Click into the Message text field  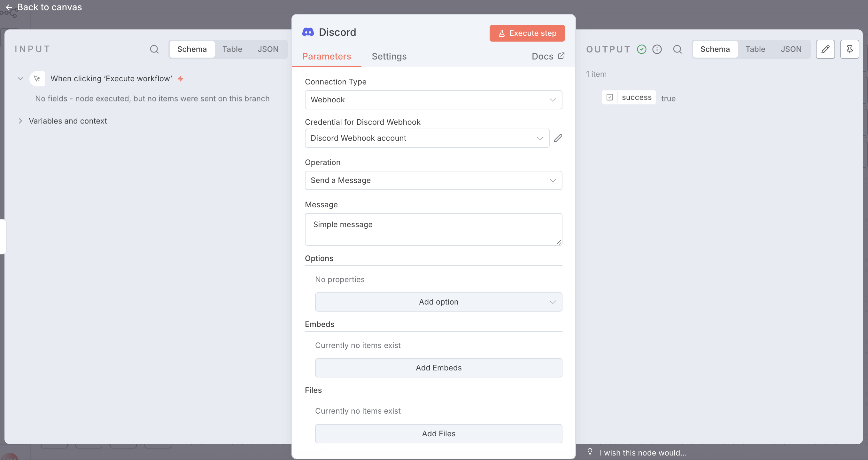(x=433, y=229)
